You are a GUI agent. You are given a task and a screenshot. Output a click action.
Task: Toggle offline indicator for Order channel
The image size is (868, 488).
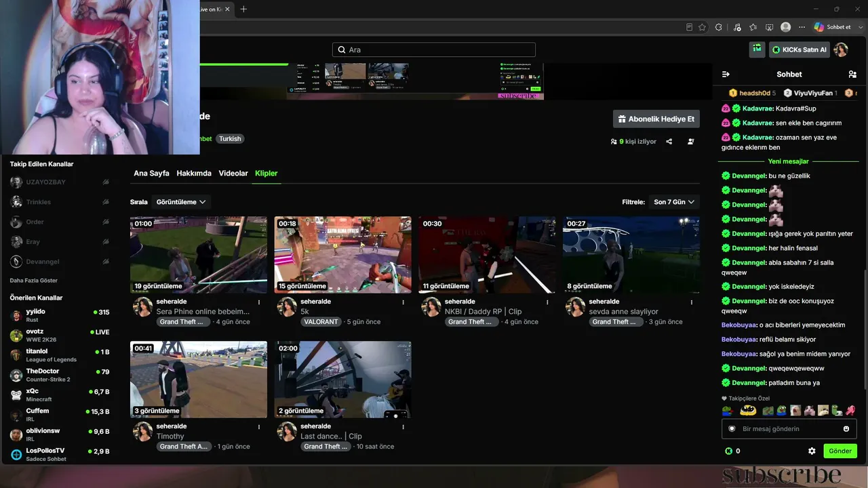(x=106, y=222)
